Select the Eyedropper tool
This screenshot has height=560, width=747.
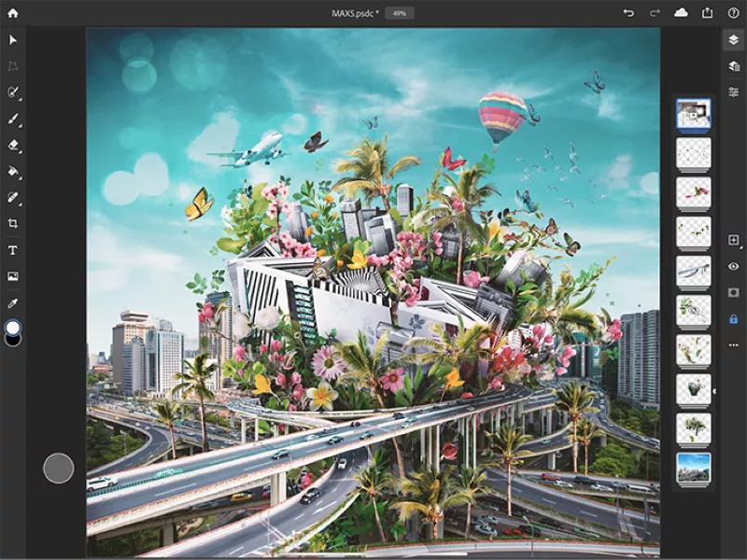coord(13,302)
